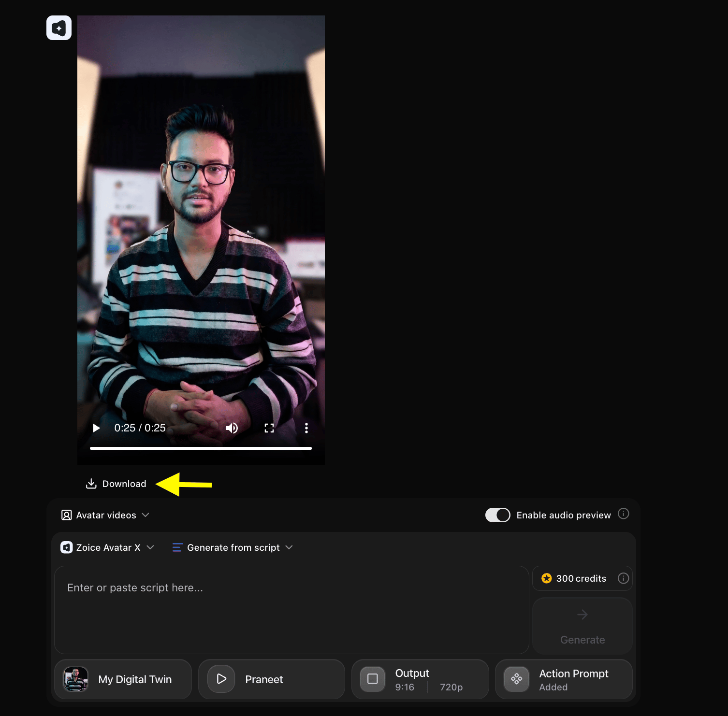
Task: Focus the script text field
Action: tap(291, 610)
